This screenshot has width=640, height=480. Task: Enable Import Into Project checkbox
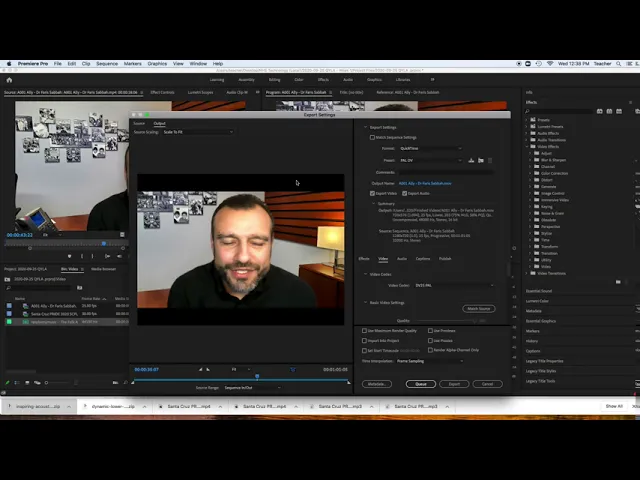[364, 340]
